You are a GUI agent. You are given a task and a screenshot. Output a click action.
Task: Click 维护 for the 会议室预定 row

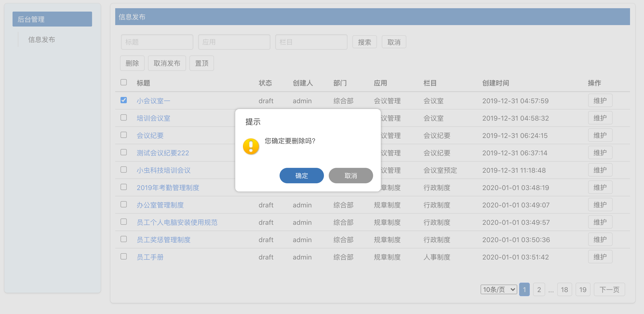tap(600, 170)
